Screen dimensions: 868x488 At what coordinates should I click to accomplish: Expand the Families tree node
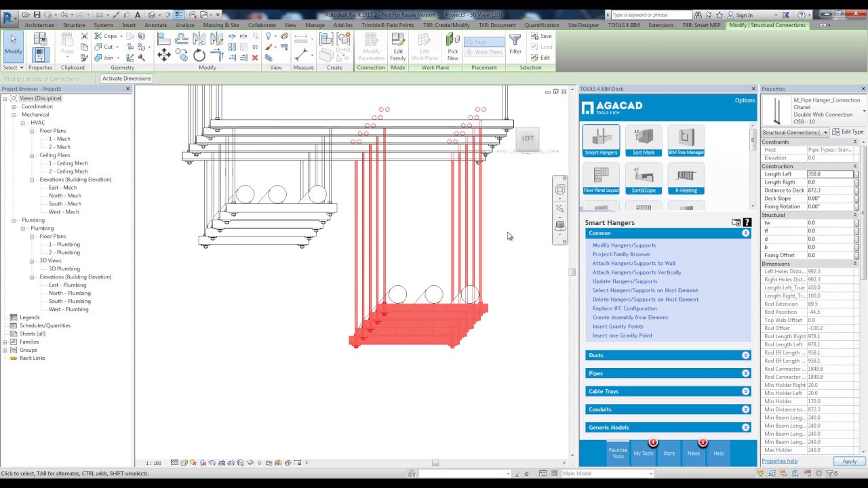(5, 342)
